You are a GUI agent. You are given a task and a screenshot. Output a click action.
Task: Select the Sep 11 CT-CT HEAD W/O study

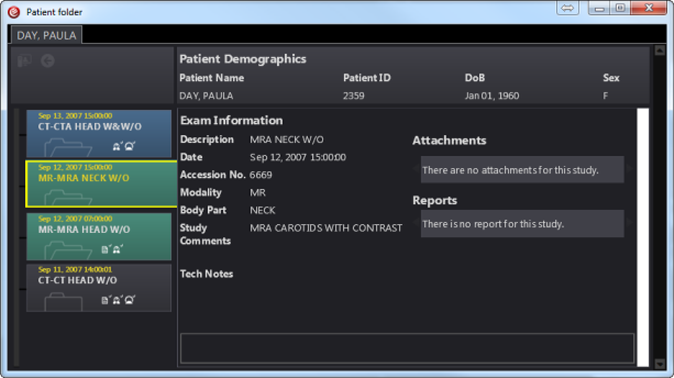tap(99, 288)
